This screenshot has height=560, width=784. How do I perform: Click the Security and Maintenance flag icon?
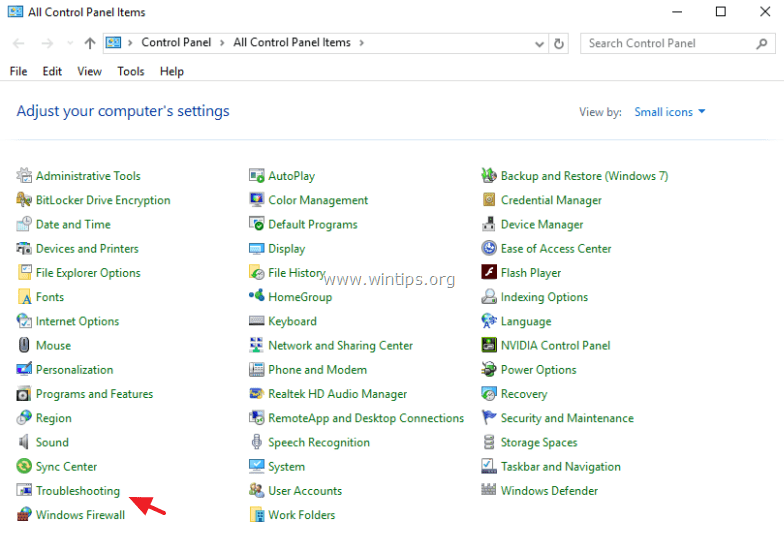[489, 418]
